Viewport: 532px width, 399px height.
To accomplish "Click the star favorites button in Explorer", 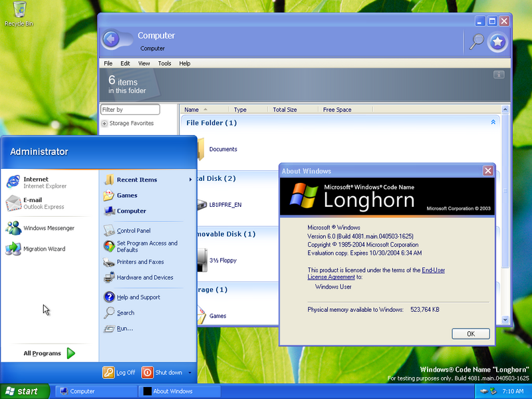I will pos(497,43).
